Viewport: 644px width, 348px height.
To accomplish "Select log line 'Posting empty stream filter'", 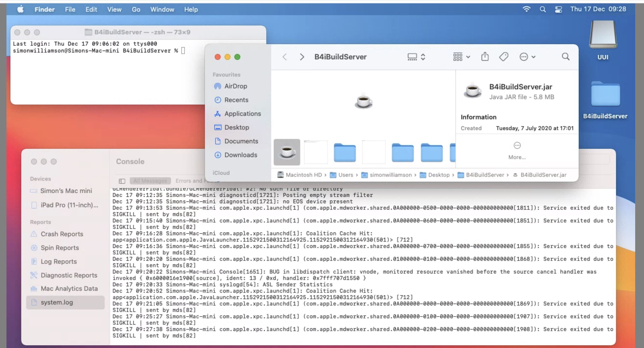I will click(x=243, y=195).
